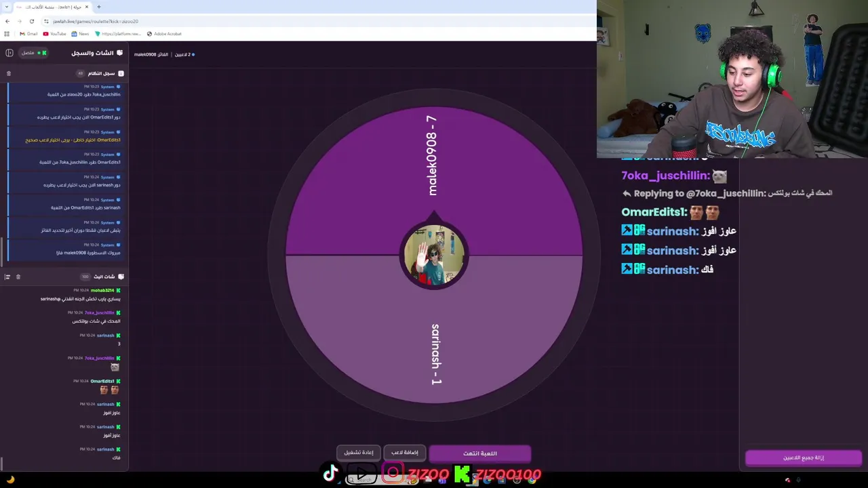Click the stream chat filter lines icon

7,277
